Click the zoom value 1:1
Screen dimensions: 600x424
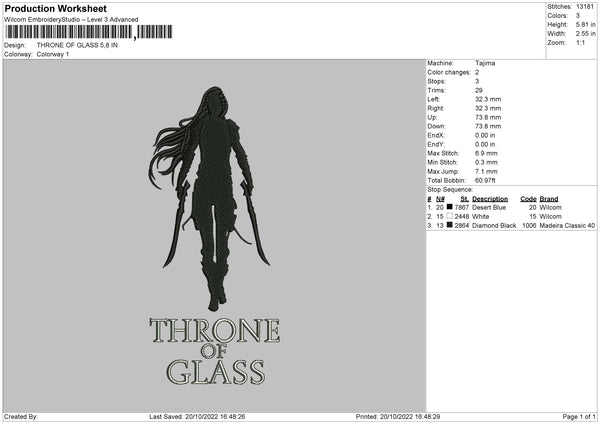pos(580,43)
